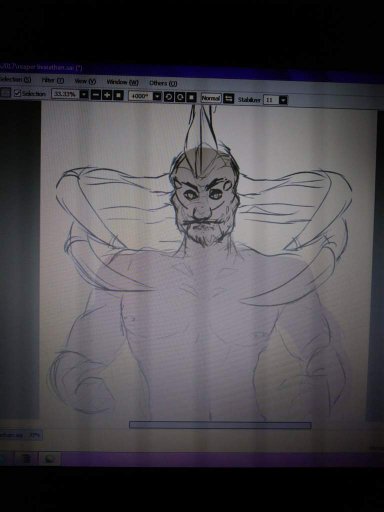Reset canvas rotation square icon
This screenshot has height=512, width=384.
(x=191, y=97)
